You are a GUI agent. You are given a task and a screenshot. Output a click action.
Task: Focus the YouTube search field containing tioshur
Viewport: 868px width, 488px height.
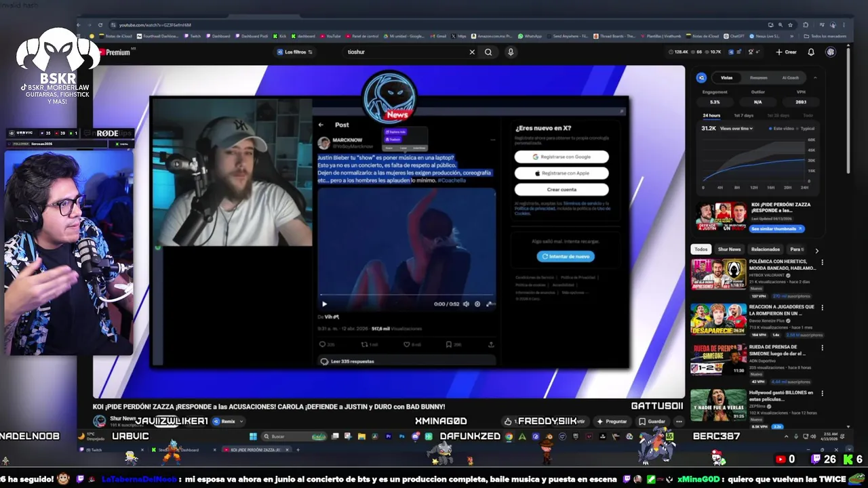[x=406, y=52]
